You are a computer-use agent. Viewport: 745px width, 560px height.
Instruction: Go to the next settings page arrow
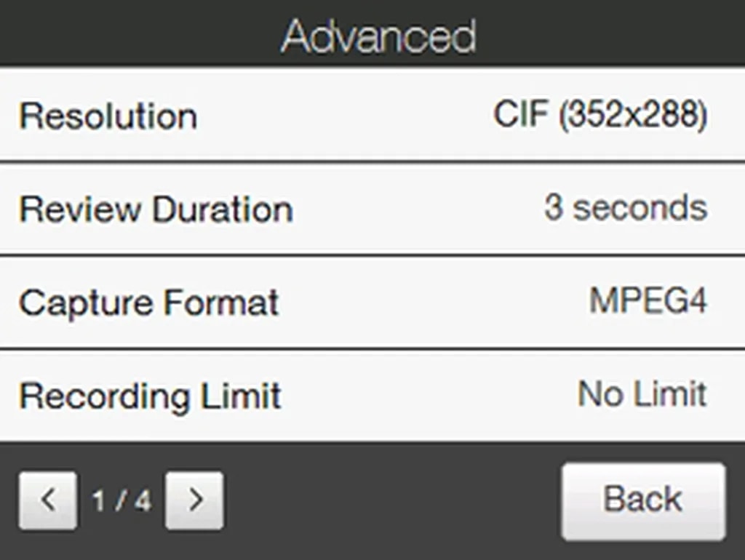pyautogui.click(x=194, y=500)
